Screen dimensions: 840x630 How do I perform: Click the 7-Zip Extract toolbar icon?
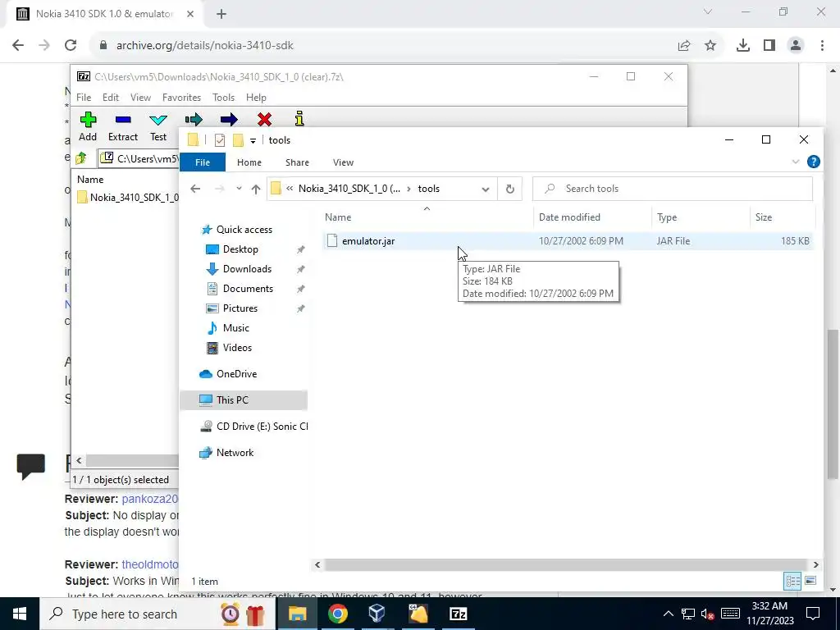tap(123, 120)
